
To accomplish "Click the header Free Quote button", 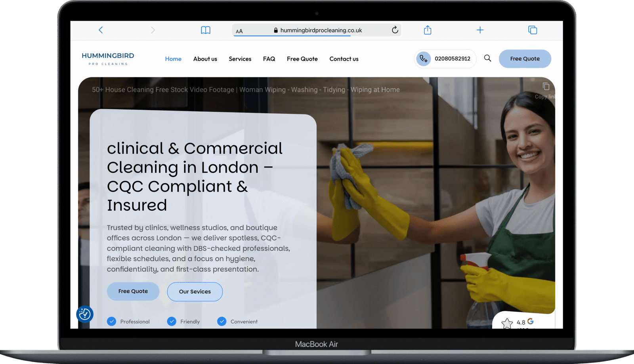I will (525, 59).
